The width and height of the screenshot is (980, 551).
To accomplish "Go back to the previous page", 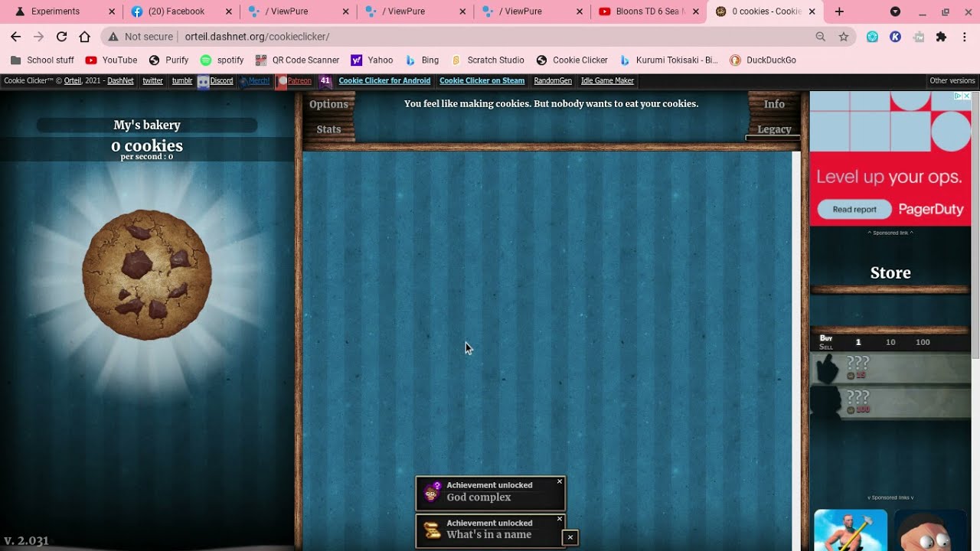I will point(16,37).
